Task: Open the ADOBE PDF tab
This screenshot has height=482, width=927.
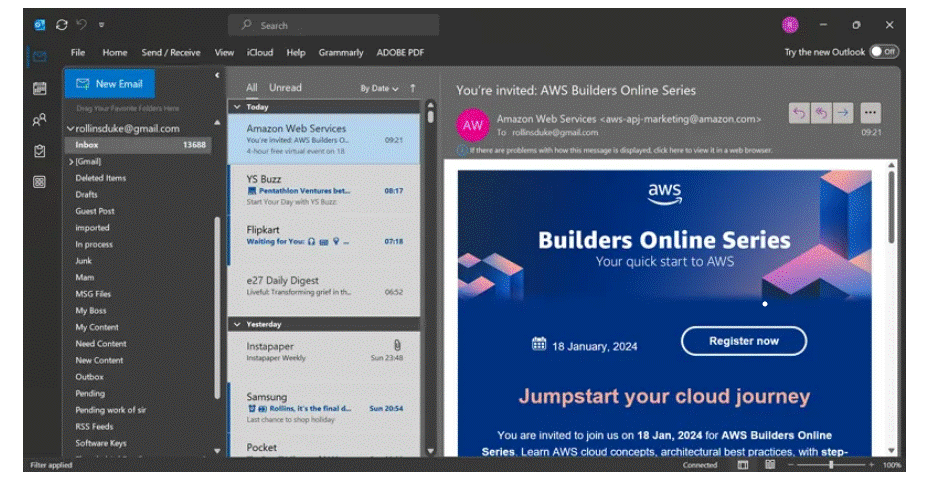Action: [400, 53]
